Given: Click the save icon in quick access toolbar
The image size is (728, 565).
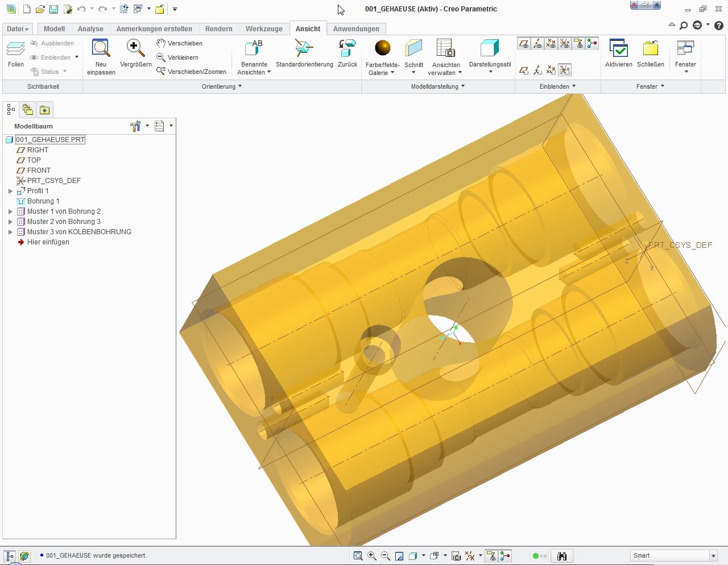Looking at the screenshot, I should (53, 9).
